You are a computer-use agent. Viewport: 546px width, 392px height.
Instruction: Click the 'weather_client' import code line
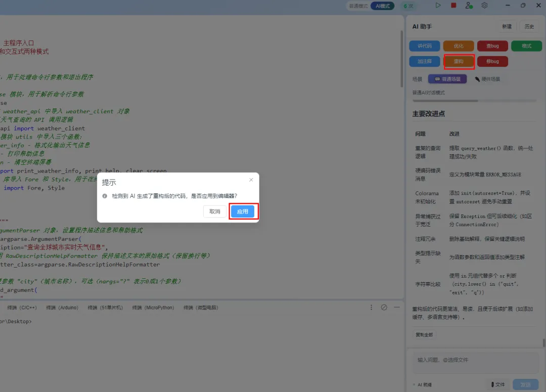tap(42, 128)
